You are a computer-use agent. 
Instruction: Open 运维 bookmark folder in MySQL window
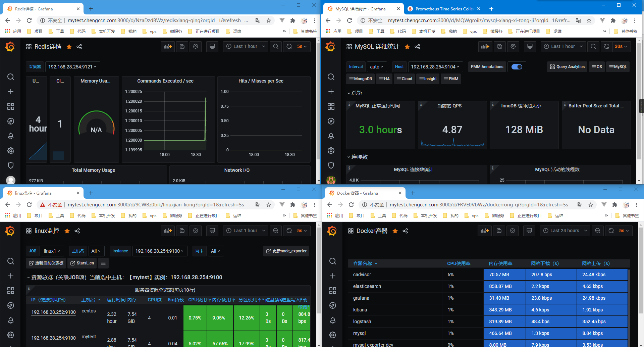553,31
